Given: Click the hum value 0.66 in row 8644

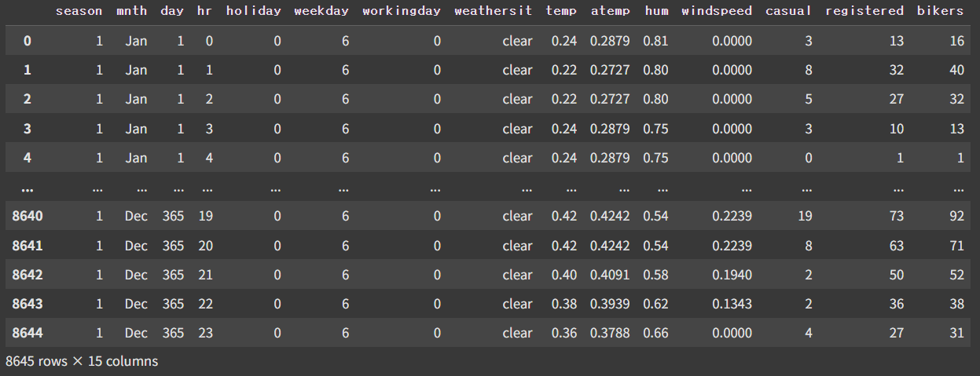Looking at the screenshot, I should pos(655,333).
